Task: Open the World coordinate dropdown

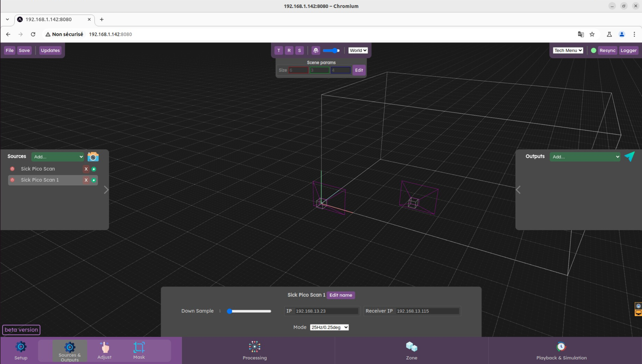Action: (358, 50)
